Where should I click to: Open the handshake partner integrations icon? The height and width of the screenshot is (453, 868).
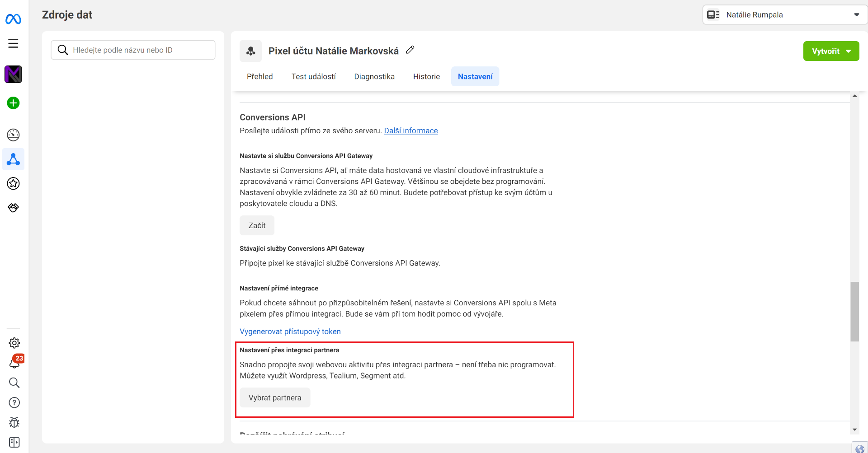pos(14,207)
